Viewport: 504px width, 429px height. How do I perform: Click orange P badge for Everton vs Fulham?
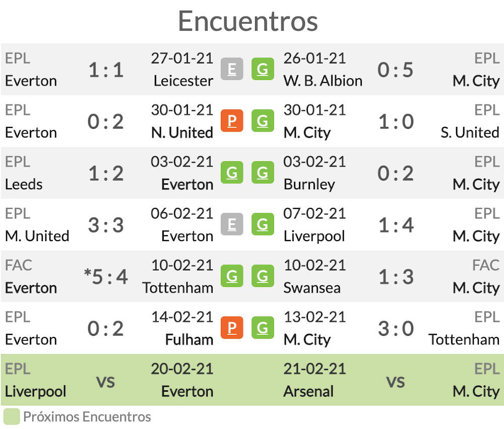(232, 327)
